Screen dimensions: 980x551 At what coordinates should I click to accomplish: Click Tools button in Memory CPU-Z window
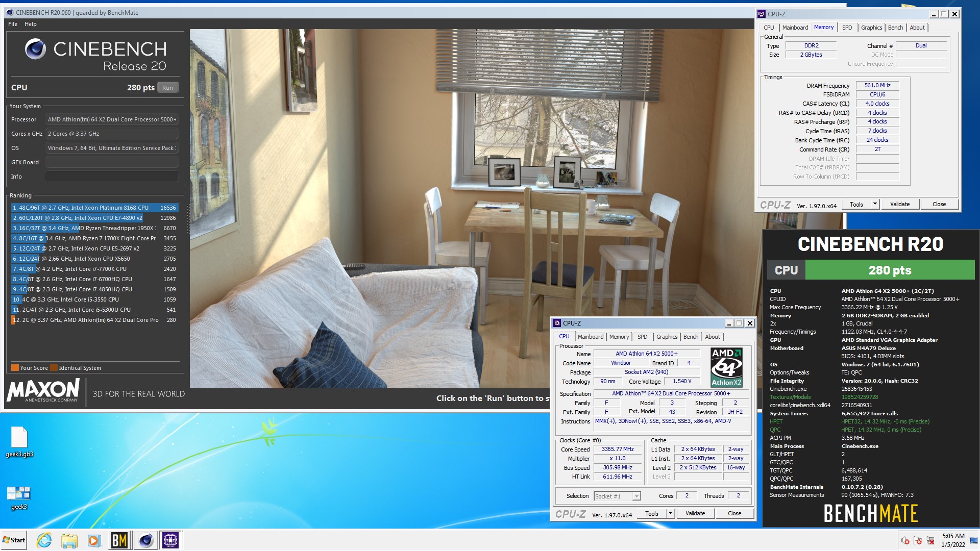click(856, 204)
